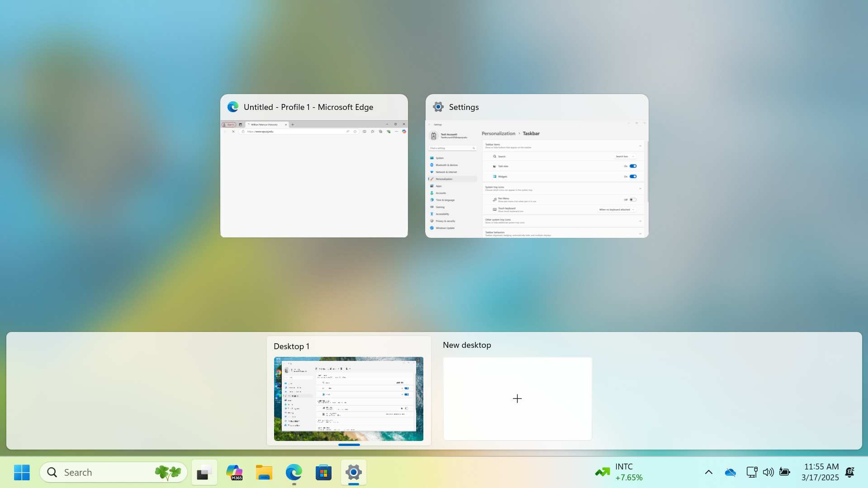Select the Microsoft Edge window preview

314,178
